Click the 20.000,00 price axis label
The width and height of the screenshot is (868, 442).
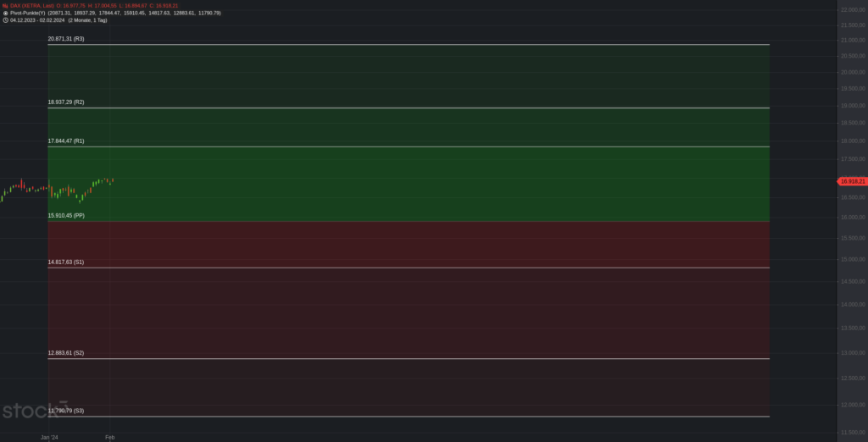pos(850,72)
